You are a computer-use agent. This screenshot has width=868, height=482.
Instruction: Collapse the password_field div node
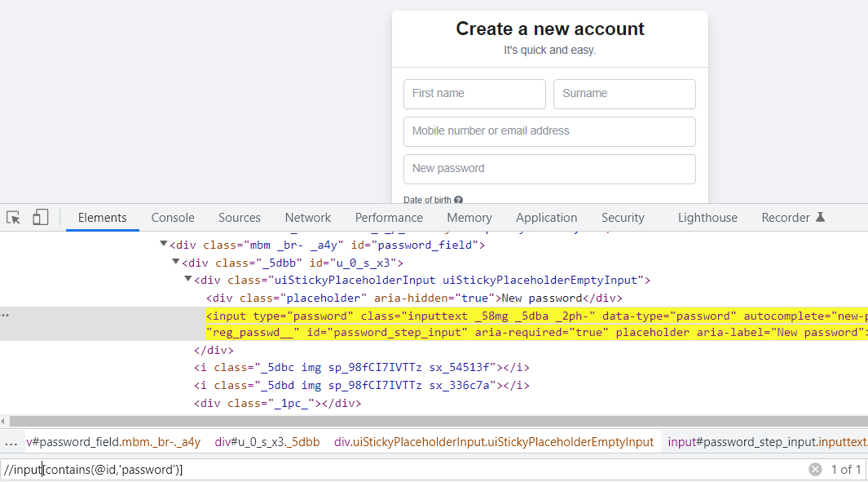(x=163, y=244)
